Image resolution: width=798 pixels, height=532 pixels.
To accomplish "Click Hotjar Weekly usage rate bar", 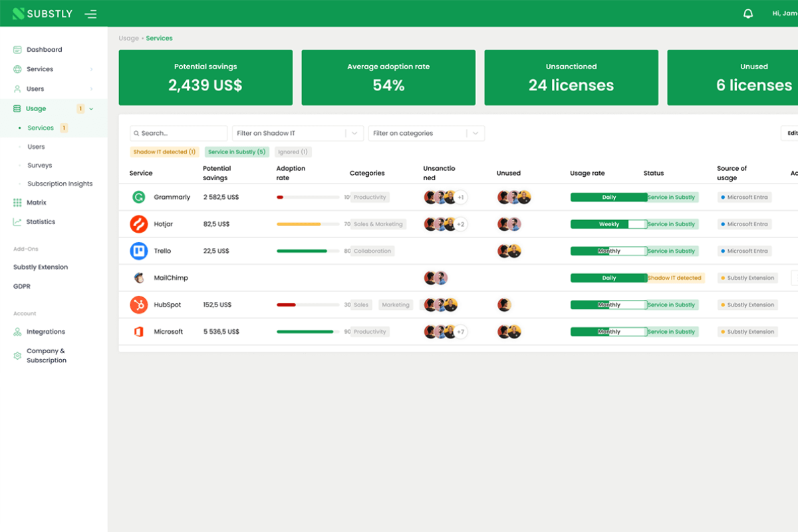I will coord(608,224).
